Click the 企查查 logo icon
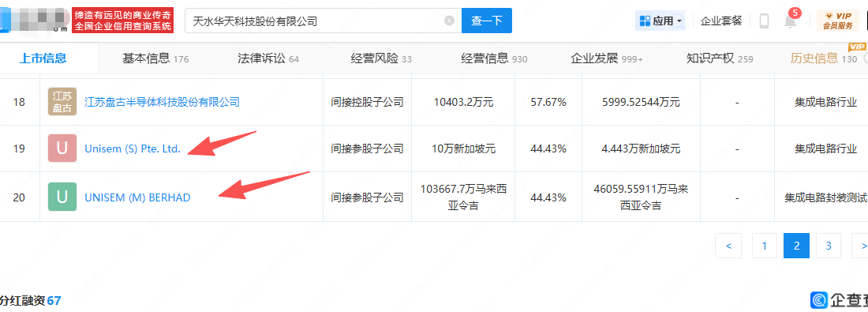 [x=819, y=300]
